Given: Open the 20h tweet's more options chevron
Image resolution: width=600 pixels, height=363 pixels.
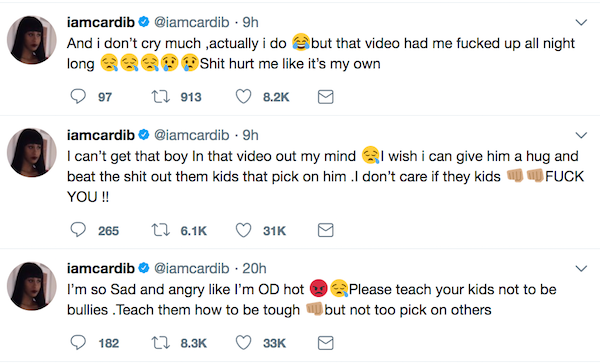Looking at the screenshot, I should click(x=581, y=269).
